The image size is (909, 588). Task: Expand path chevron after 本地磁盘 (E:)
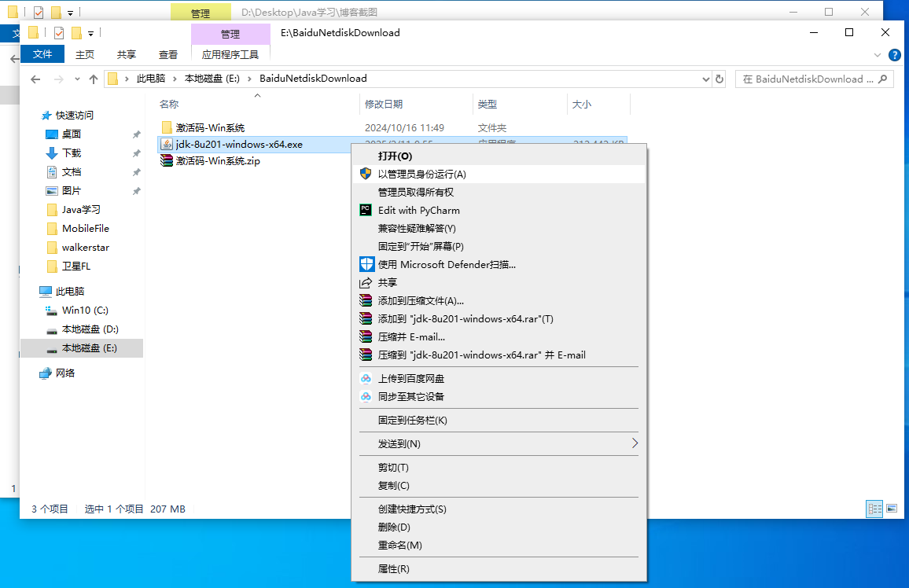249,79
